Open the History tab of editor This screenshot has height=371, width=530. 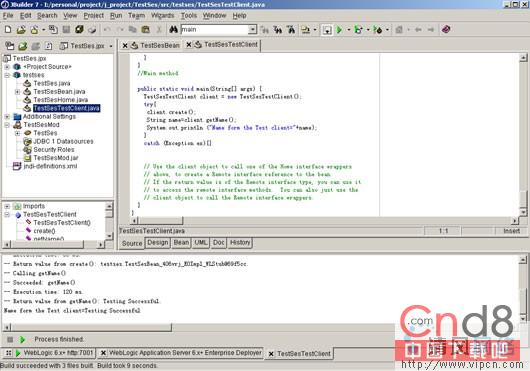[240, 243]
